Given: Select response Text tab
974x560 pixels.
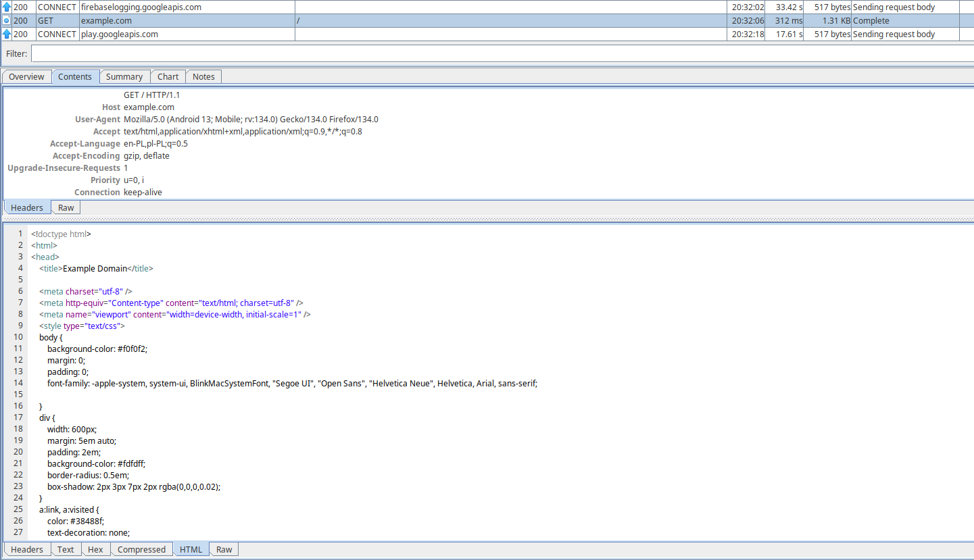Looking at the screenshot, I should [x=66, y=549].
